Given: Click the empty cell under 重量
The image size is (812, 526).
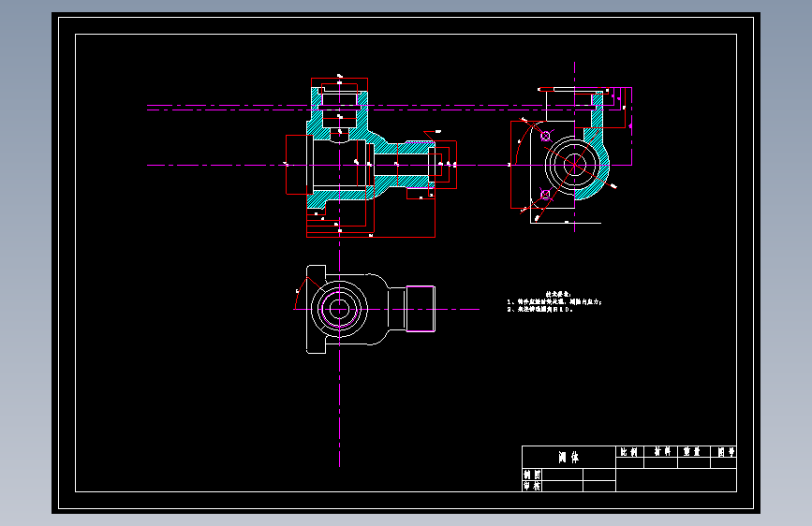Looking at the screenshot, I should coord(694,463).
